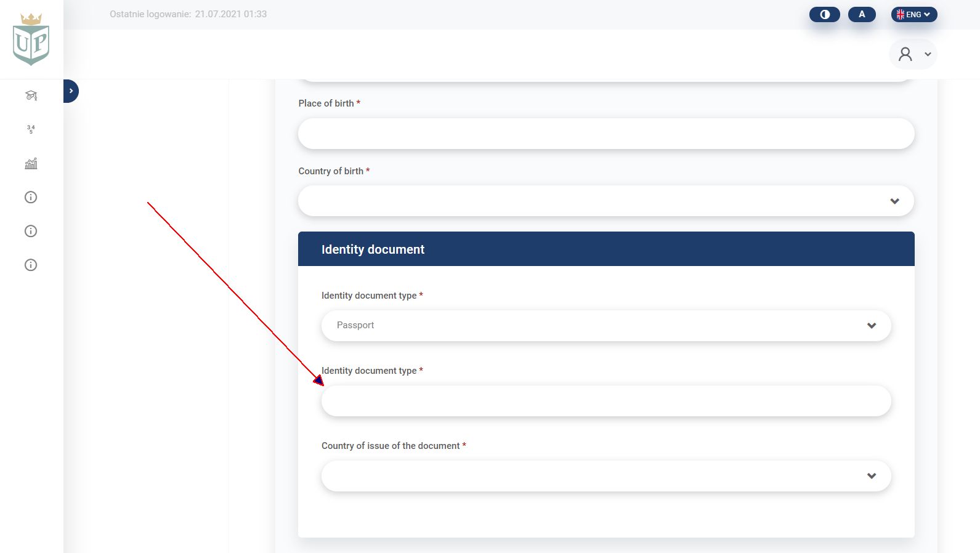Expand the Passport identity document type dropdown
The height and width of the screenshot is (553, 980).
605,325
